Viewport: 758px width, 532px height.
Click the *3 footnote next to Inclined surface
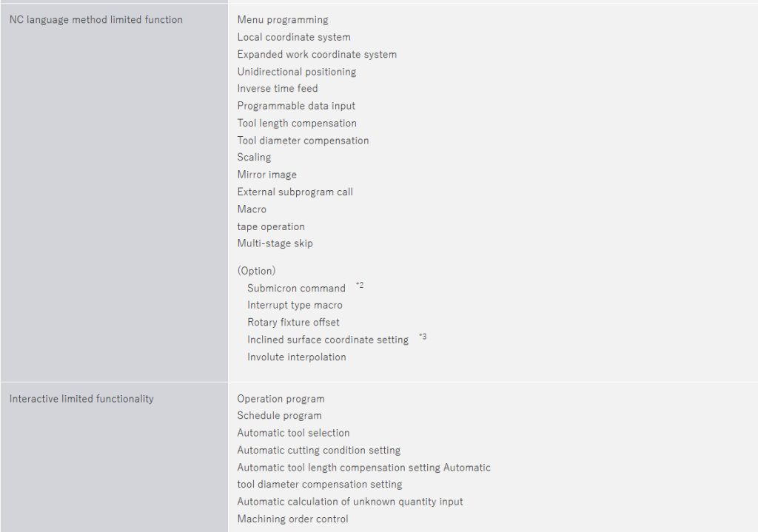pos(423,337)
